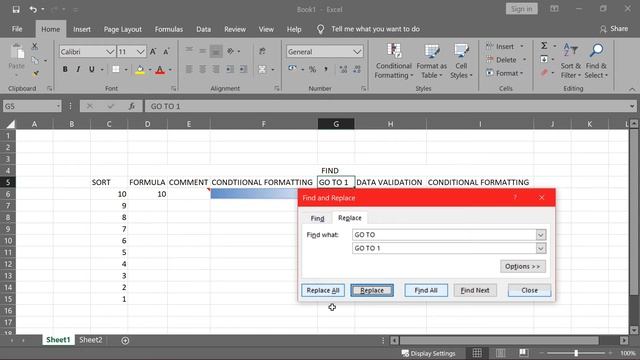Click the Save icon in title bar

[x=16, y=9]
